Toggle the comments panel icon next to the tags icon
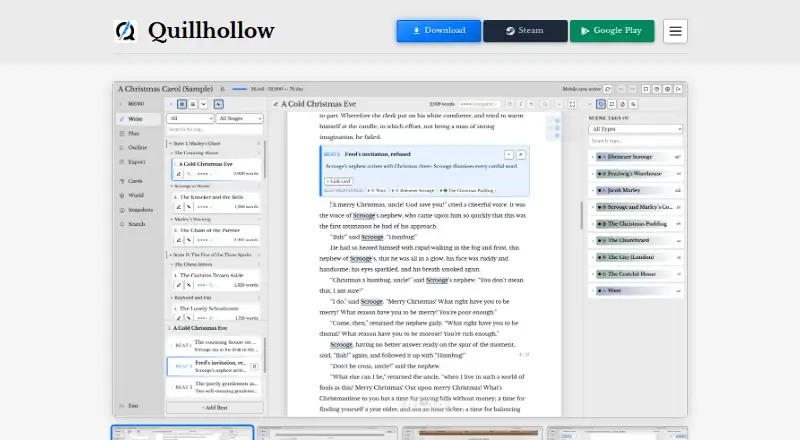 [x=612, y=104]
